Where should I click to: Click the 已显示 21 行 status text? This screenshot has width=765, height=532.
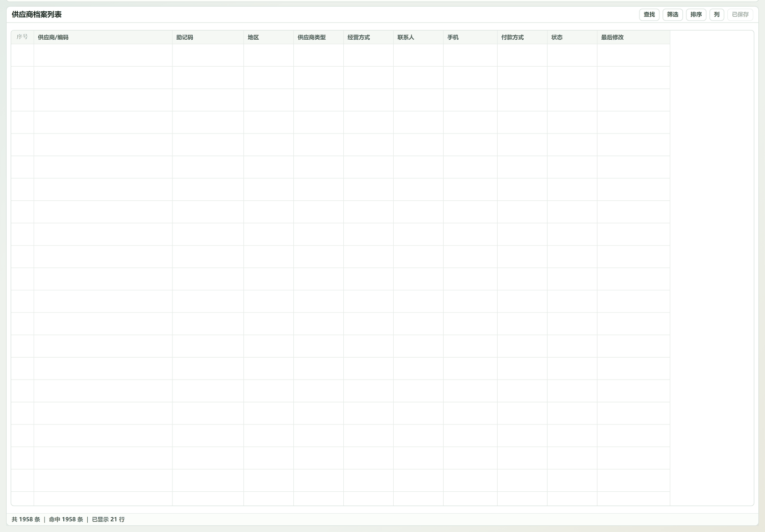(x=108, y=519)
